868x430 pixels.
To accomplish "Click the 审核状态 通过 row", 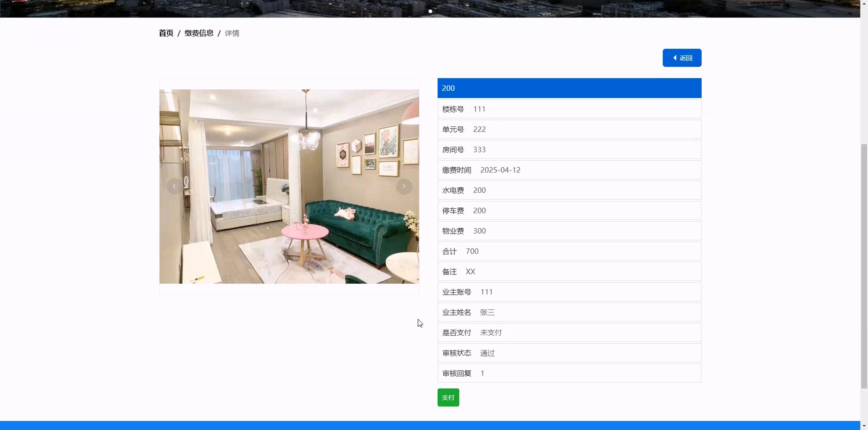I will (569, 353).
